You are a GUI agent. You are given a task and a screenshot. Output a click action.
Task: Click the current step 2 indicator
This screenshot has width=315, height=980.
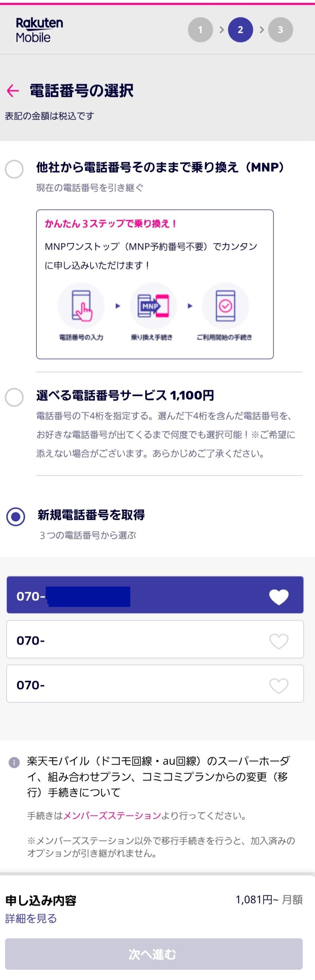(x=240, y=30)
